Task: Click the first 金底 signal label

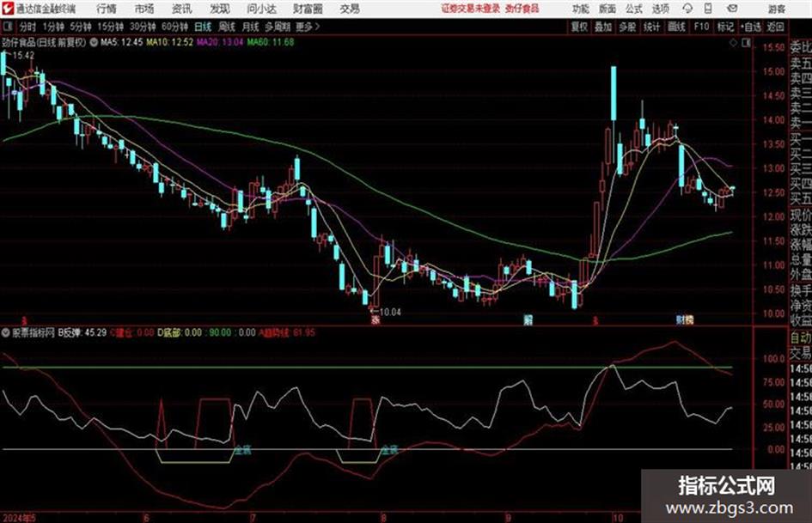Action: pyautogui.click(x=243, y=449)
